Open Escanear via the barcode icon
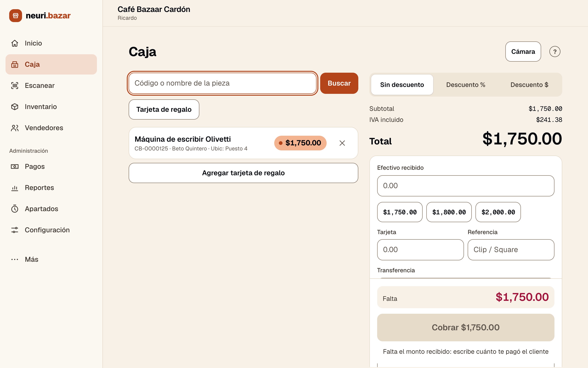Screen dimensions: 588x368 pyautogui.click(x=14, y=86)
